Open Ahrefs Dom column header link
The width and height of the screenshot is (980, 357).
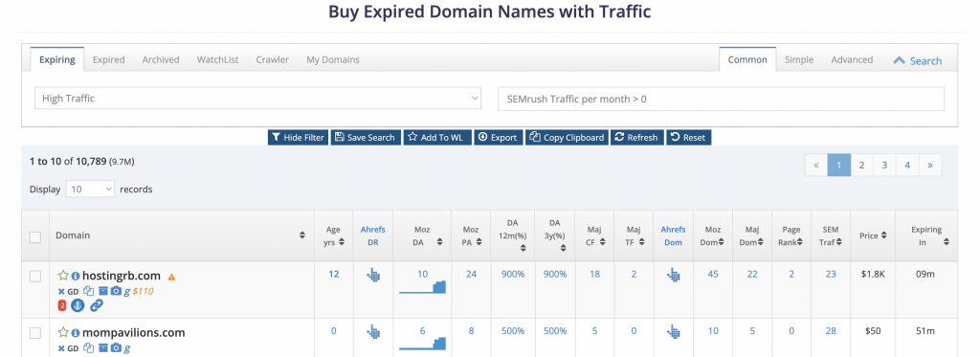point(673,235)
